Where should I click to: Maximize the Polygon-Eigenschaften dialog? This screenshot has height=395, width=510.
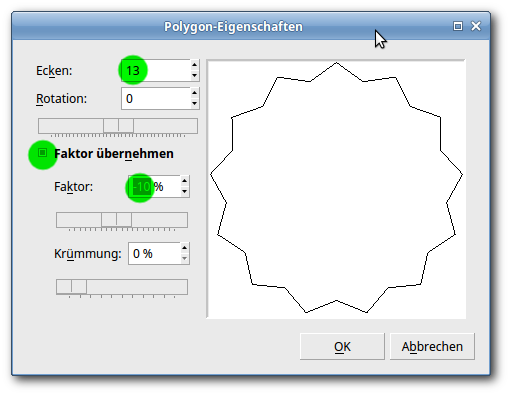click(x=458, y=26)
